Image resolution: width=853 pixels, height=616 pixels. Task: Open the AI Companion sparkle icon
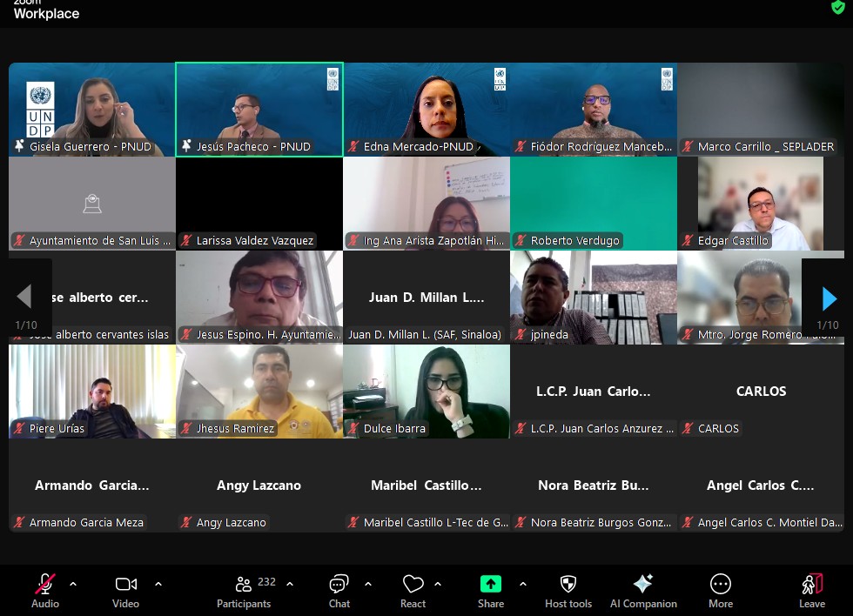(643, 584)
